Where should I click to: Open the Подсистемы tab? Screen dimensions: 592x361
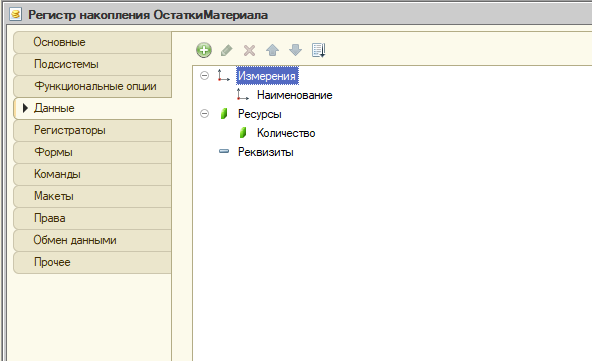click(x=92, y=64)
